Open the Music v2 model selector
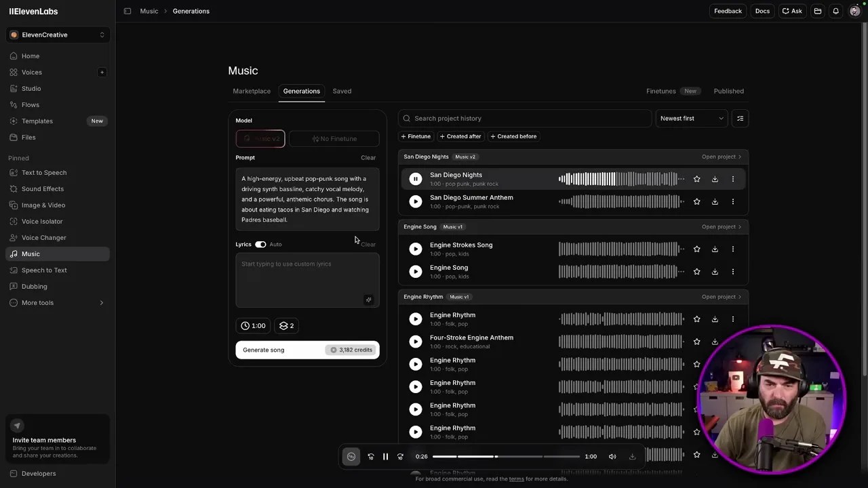Image resolution: width=868 pixels, height=488 pixels. click(260, 139)
